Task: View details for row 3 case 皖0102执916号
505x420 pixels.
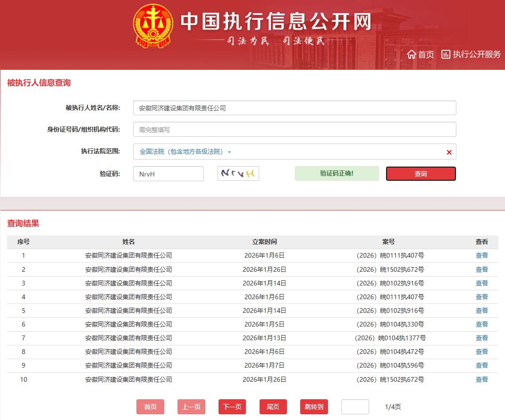Action: 481,283
